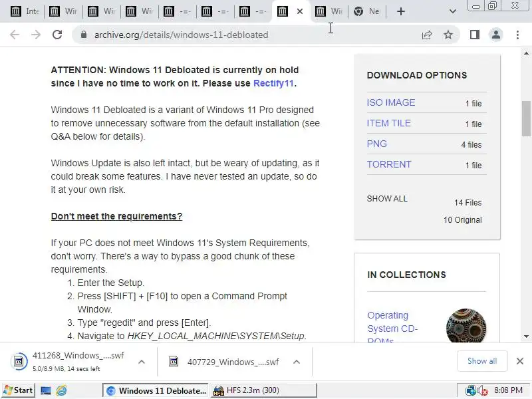The image size is (532, 399).
Task: Share this page via share icon
Action: 427,35
